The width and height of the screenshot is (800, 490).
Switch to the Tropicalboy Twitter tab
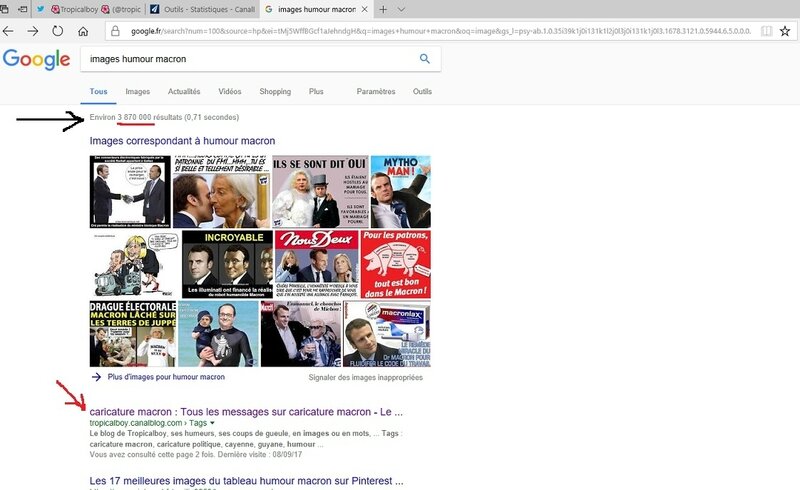coord(88,9)
